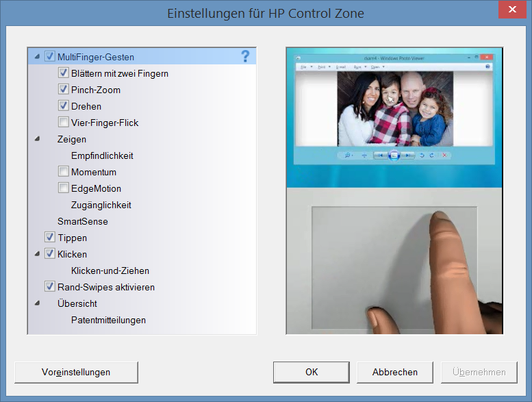Screen dimensions: 532x402
Task: Select the Patentmitteilungen entry
Action: (109, 321)
